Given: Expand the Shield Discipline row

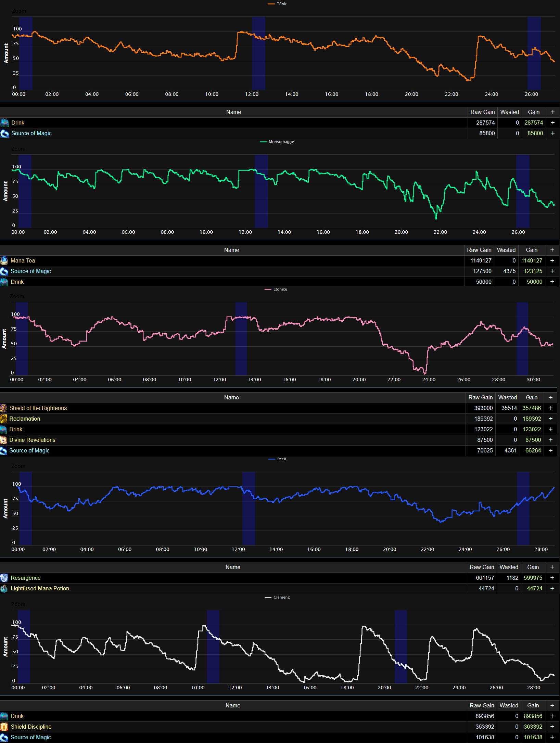Looking at the screenshot, I should [x=552, y=727].
